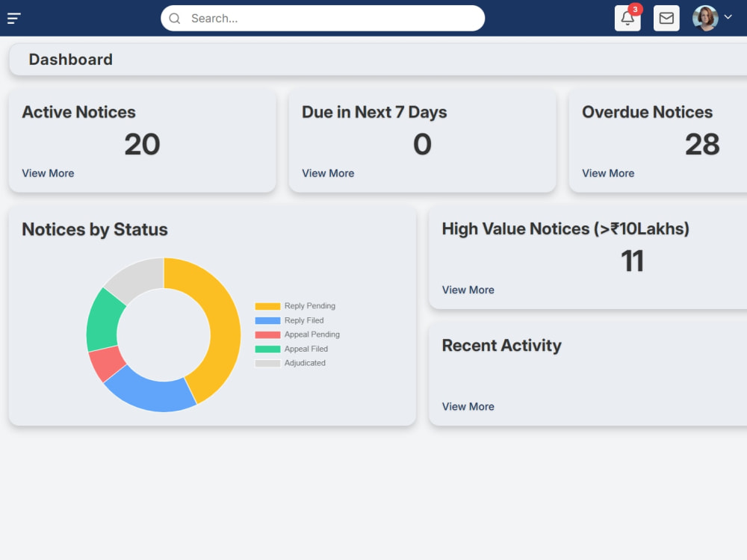The width and height of the screenshot is (747, 560).
Task: Toggle the Adjudicated legend swatch
Action: click(267, 364)
